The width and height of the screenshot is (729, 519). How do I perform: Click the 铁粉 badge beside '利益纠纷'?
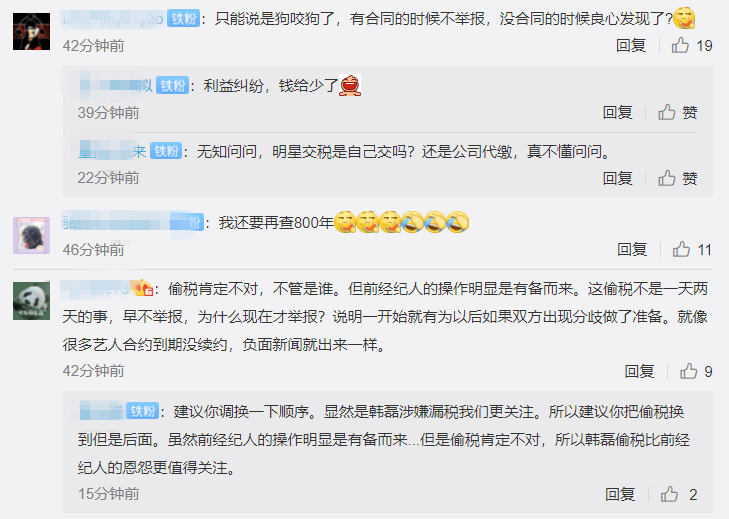pyautogui.click(x=172, y=86)
